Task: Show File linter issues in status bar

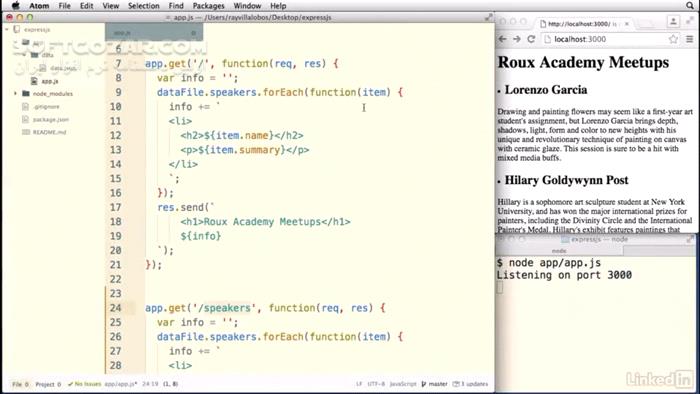Action: pyautogui.click(x=20, y=384)
